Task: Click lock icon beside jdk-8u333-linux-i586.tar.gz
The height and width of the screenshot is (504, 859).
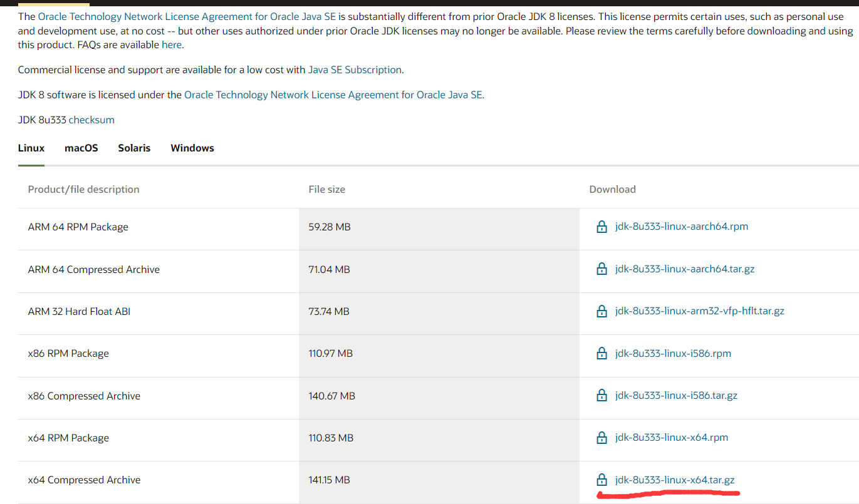Action: tap(601, 396)
